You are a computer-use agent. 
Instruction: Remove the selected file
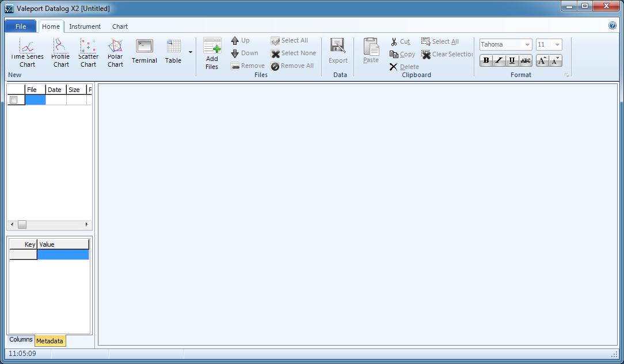[x=248, y=66]
